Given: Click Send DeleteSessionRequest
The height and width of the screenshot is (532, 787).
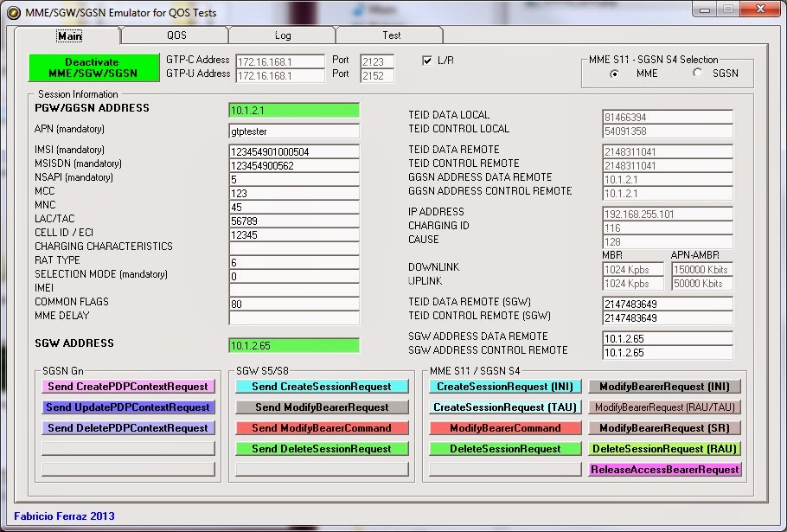Looking at the screenshot, I should click(321, 449).
